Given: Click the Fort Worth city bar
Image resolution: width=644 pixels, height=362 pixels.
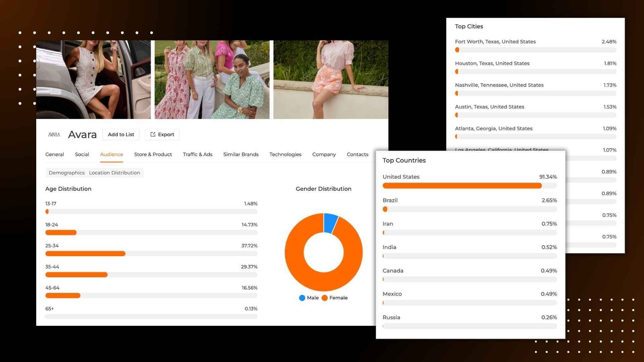Looking at the screenshot, I should 536,50.
